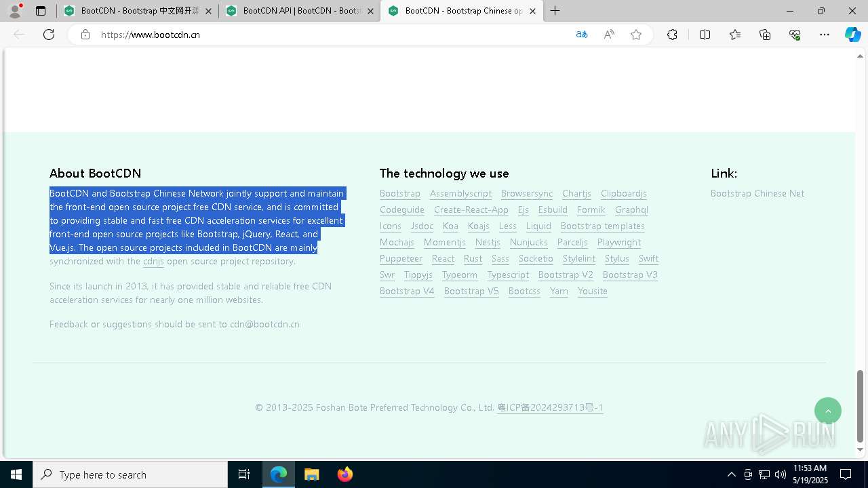The height and width of the screenshot is (488, 868).
Task: Open the Collections icon
Action: click(x=765, y=35)
